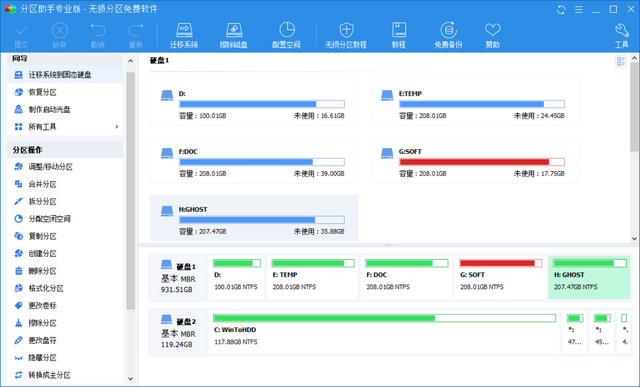Open the 工具 (Tools) wrench icon

(622, 30)
